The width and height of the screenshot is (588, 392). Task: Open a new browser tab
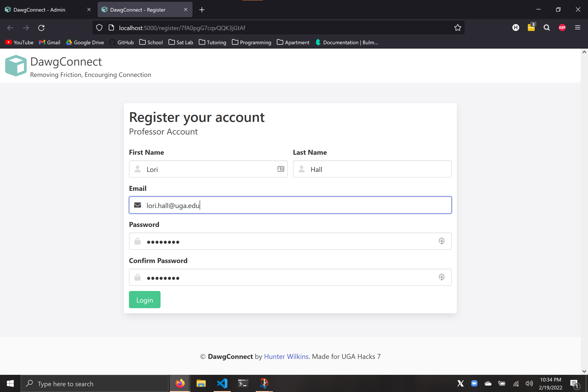coord(202,10)
